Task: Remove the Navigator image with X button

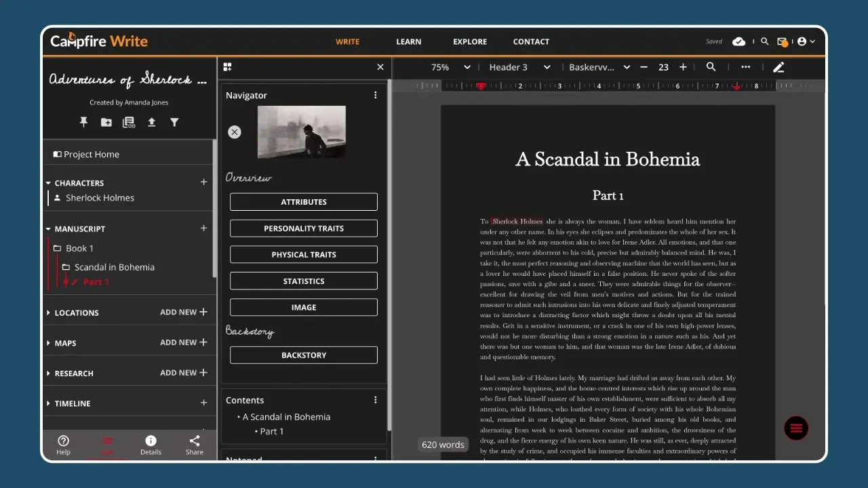Action: click(235, 132)
